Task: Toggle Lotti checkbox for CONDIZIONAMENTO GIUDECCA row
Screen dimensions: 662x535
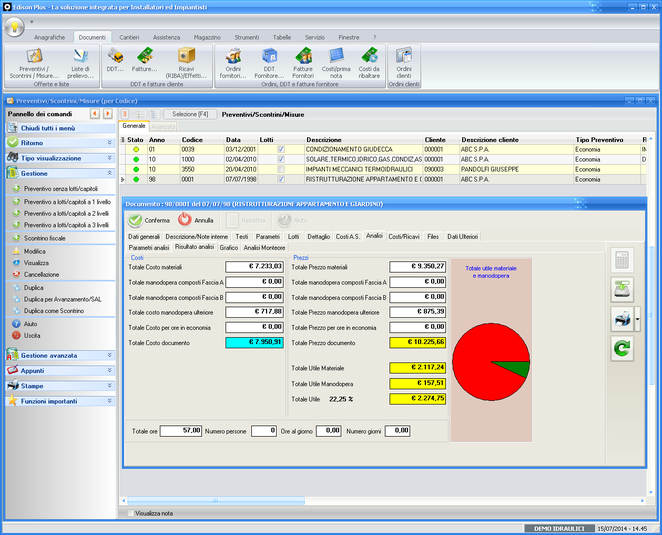Action: coord(281,149)
